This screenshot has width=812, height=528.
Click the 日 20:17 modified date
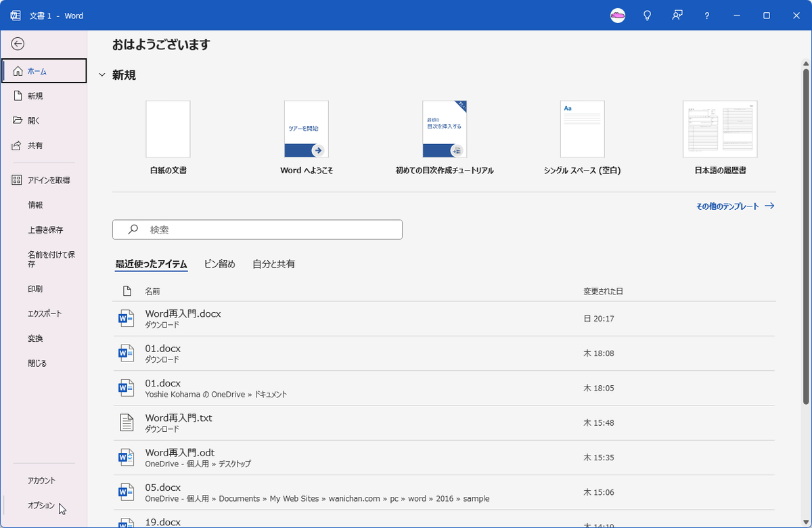[599, 319]
